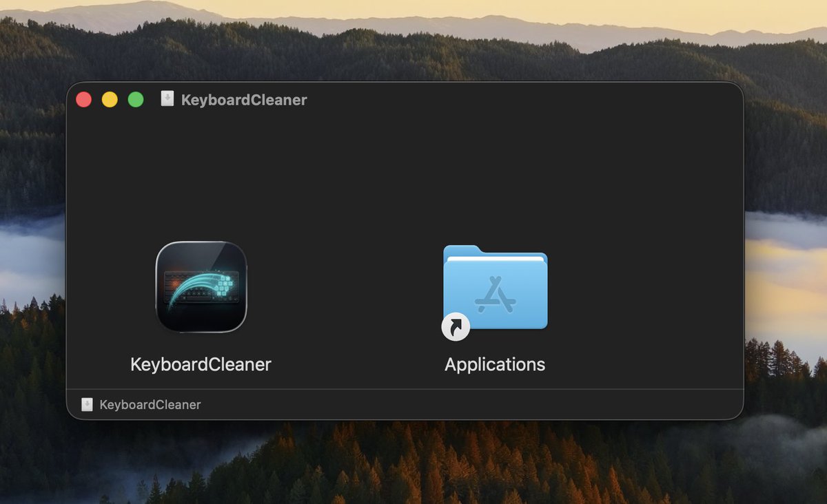This screenshot has height=504, width=827.
Task: Select the KeyboardCleaner app icon
Action: point(201,287)
